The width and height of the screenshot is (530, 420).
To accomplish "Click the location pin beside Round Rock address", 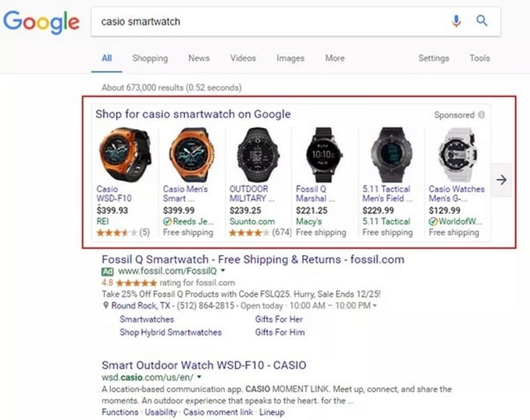I will click(105, 307).
